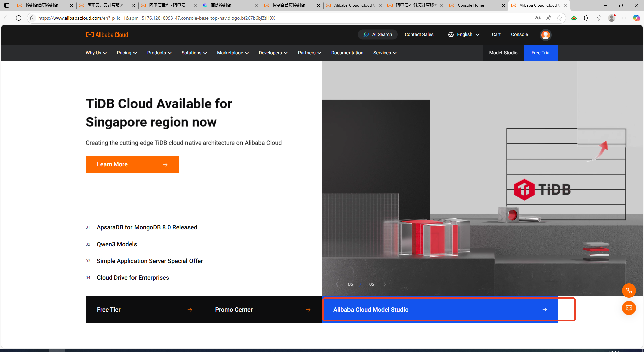Expand the Partners menu
644x352 pixels.
pyautogui.click(x=309, y=53)
